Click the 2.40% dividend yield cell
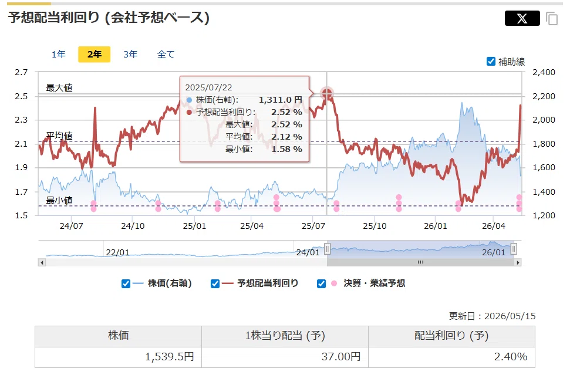The width and height of the screenshot is (580, 392). pyautogui.click(x=451, y=357)
